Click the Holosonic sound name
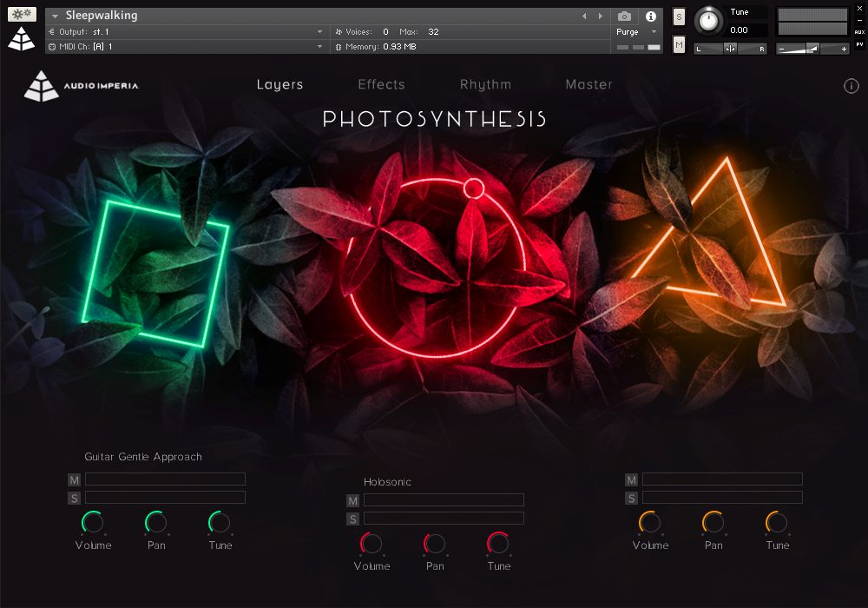 (x=387, y=482)
